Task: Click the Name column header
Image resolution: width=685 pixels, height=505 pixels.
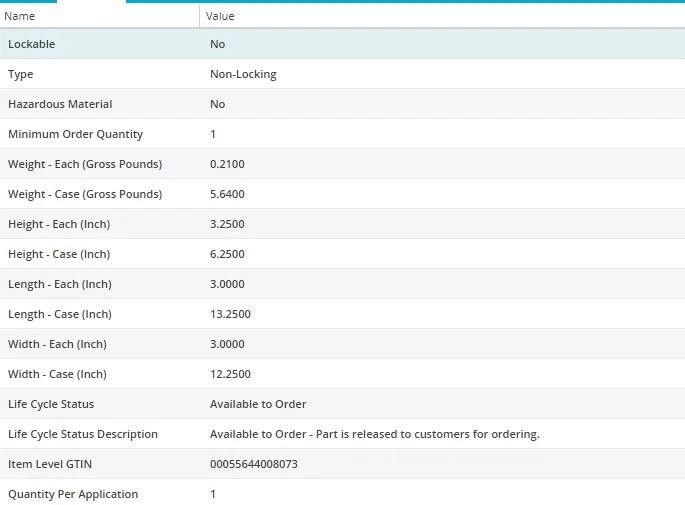Action: point(20,16)
